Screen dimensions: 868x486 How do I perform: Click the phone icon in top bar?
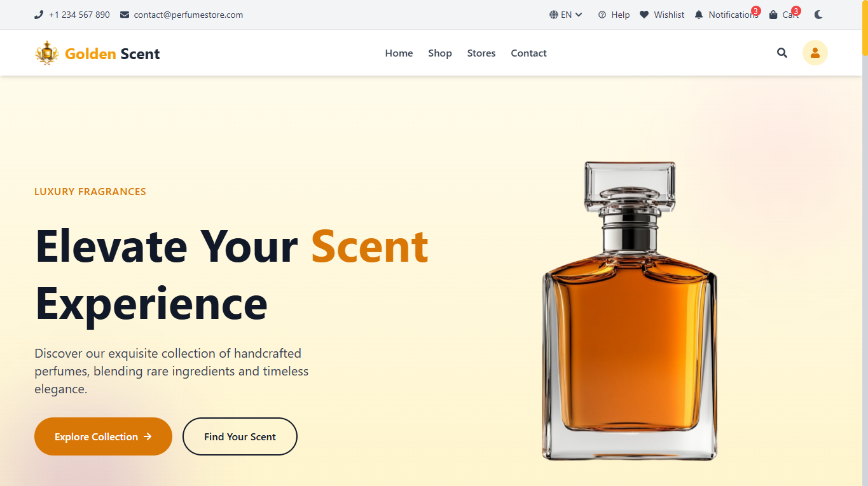pos(39,15)
